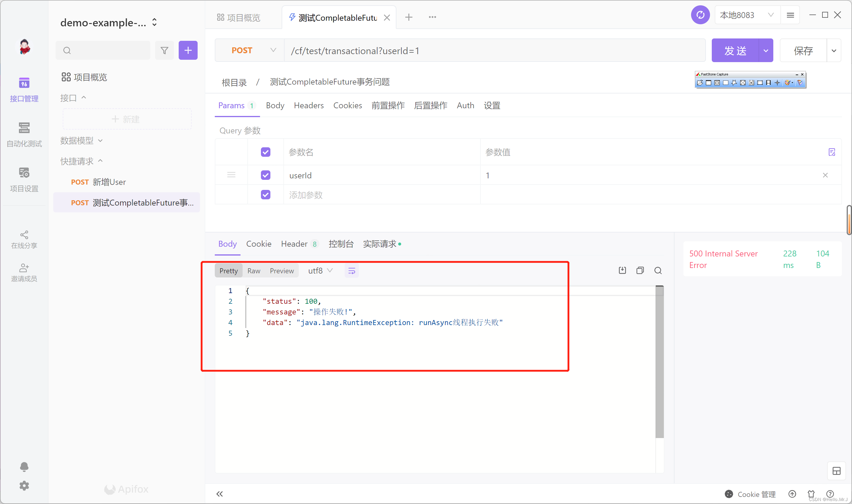
Task: Click the save 保存 button
Action: click(803, 50)
